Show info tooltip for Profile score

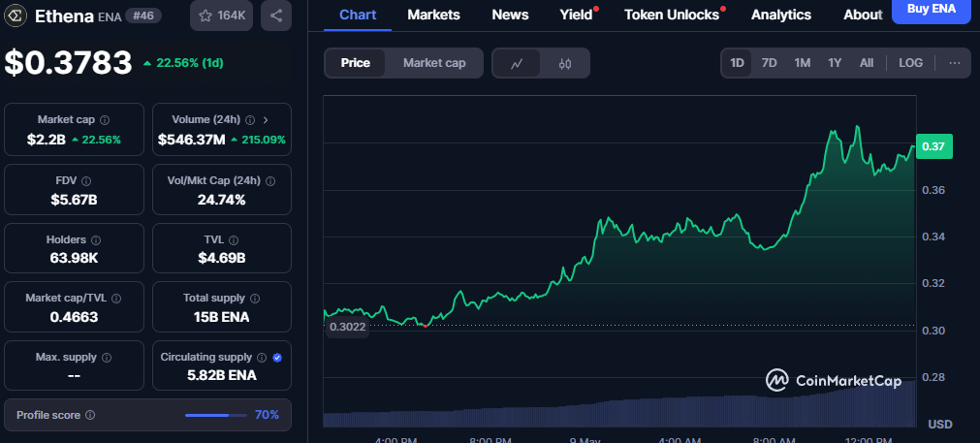(x=90, y=415)
